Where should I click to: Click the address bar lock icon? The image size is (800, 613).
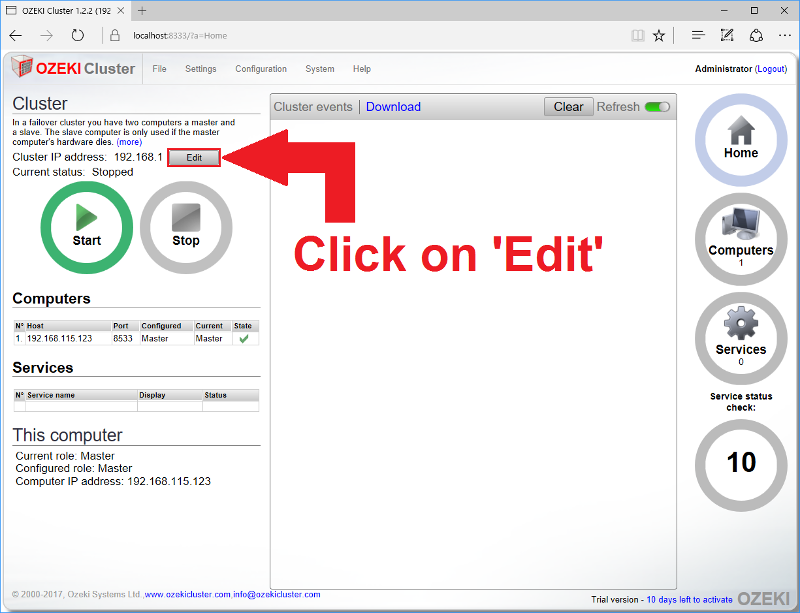(x=115, y=36)
